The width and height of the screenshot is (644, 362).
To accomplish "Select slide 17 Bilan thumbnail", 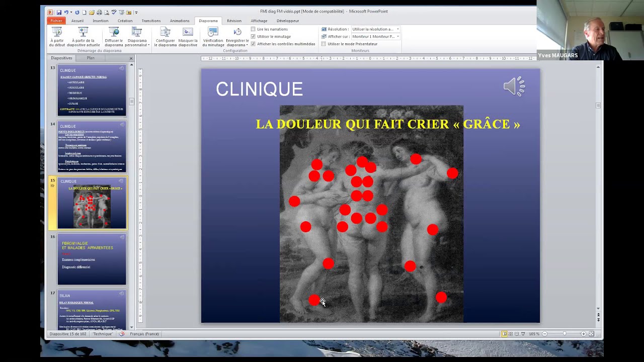I will pos(92,310).
